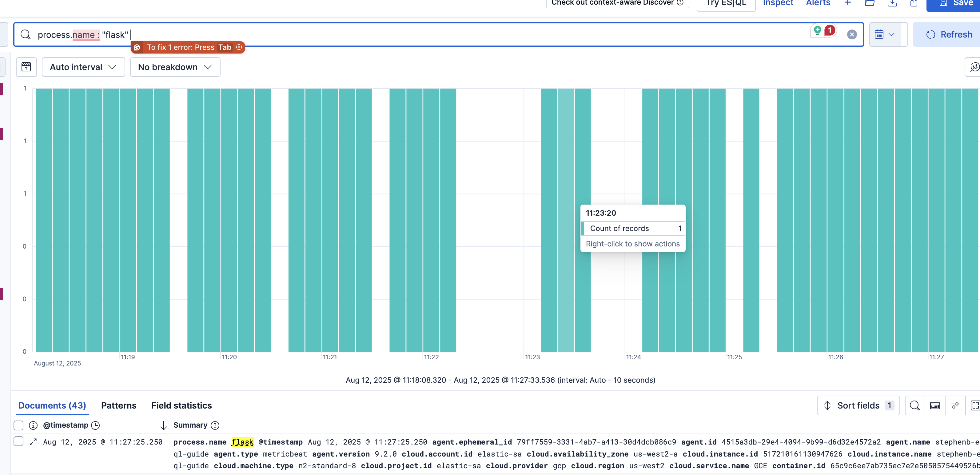Open display options sliders icon

955,405
